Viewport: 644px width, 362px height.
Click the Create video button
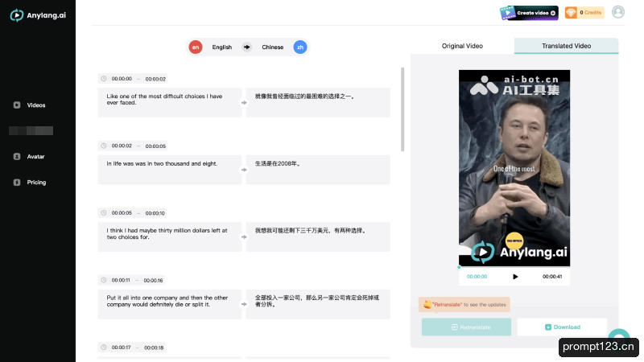point(529,13)
